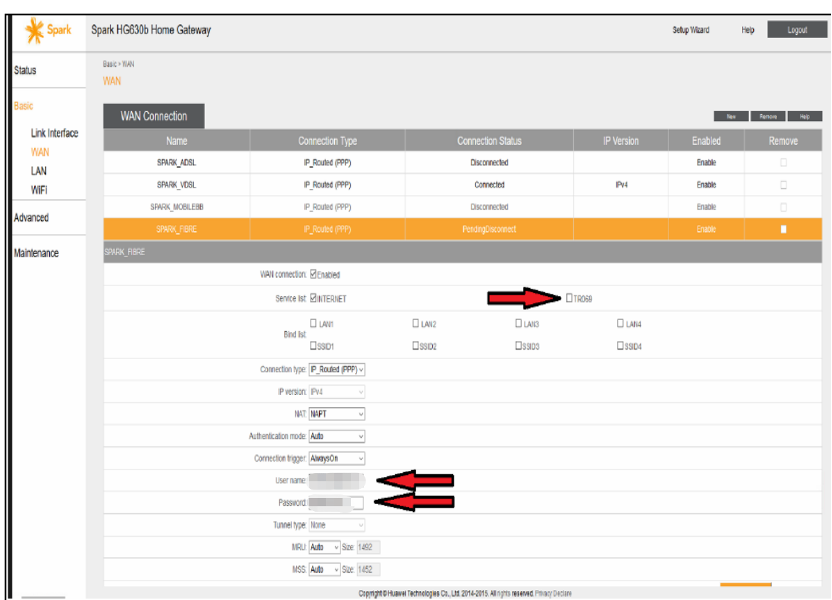Enable the SSID2 bind checkbox
Image resolution: width=832 pixels, height=600 pixels.
pos(415,345)
